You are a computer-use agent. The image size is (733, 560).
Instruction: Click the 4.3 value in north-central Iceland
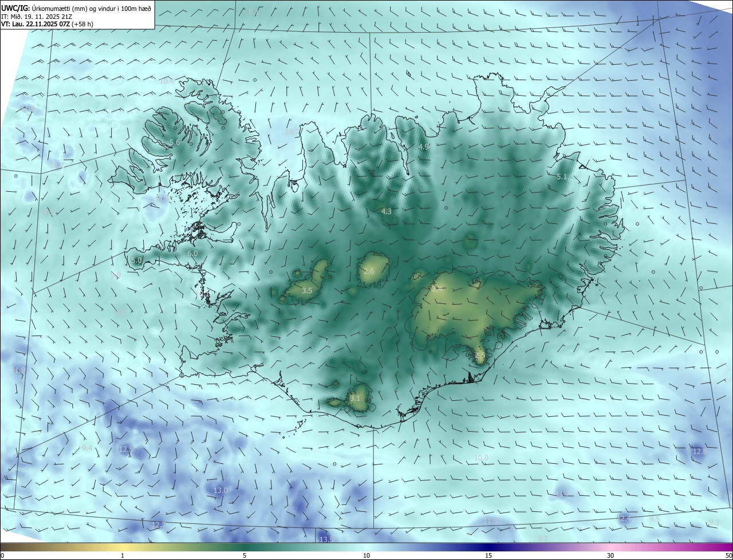tap(387, 212)
